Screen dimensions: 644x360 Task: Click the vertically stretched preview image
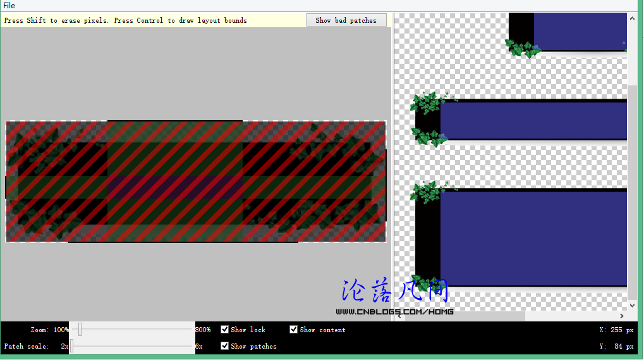click(568, 35)
